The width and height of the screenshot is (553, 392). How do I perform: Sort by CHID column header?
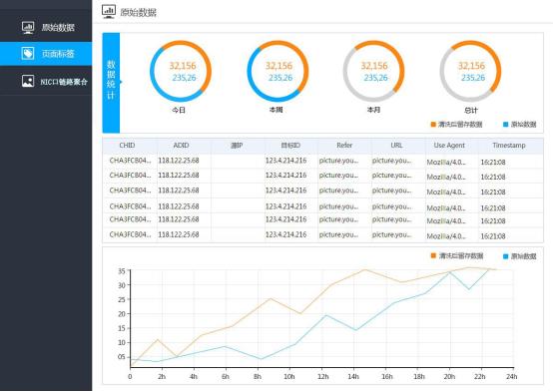tap(127, 146)
